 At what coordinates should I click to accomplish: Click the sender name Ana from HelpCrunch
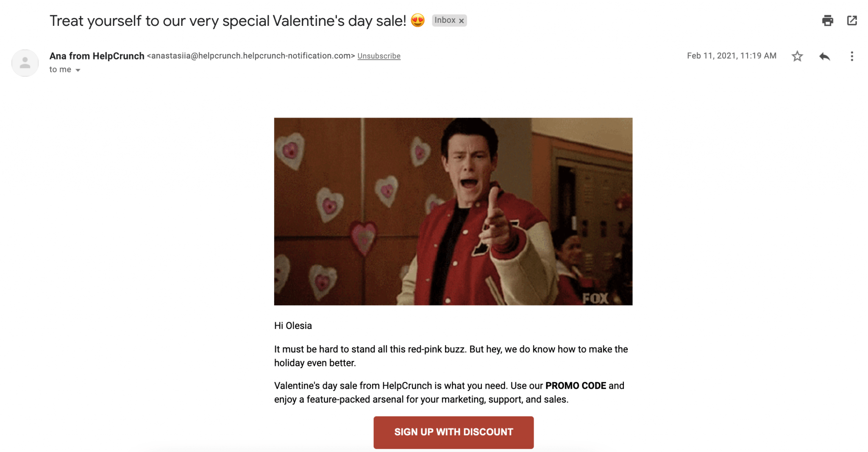click(97, 56)
